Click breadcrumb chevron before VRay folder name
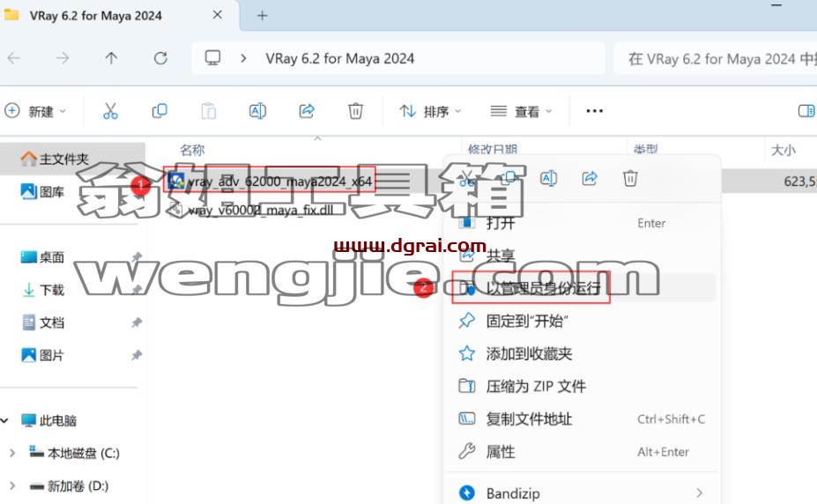This screenshot has height=504, width=817. [243, 58]
